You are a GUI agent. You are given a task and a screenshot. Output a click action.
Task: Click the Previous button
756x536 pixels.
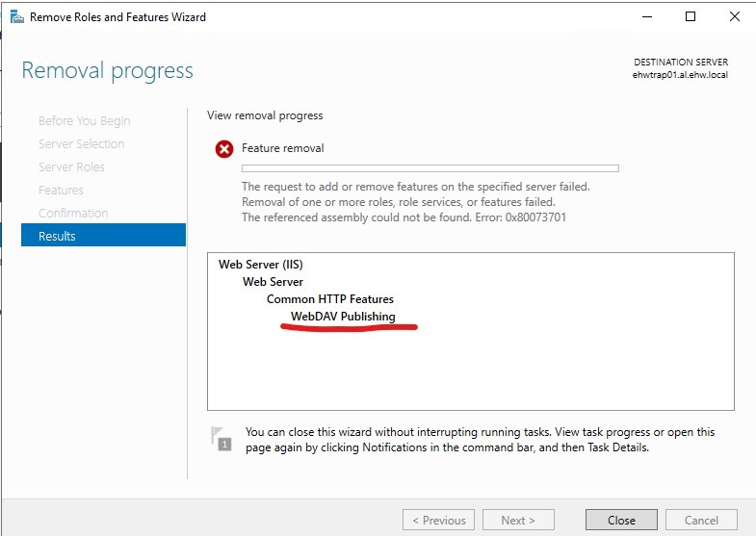pyautogui.click(x=438, y=520)
